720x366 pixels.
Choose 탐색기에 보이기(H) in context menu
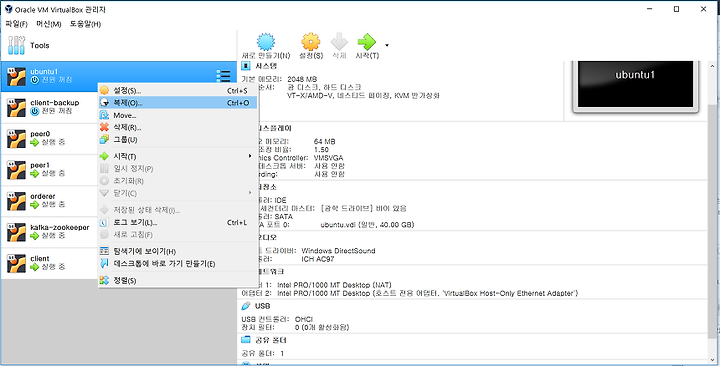177,252
